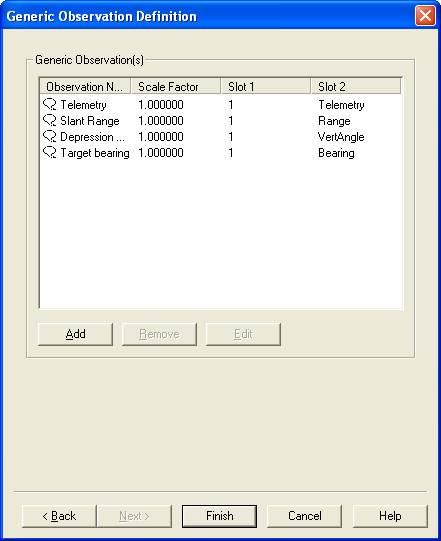Click the Slot 1 value in the Depression row

point(231,137)
